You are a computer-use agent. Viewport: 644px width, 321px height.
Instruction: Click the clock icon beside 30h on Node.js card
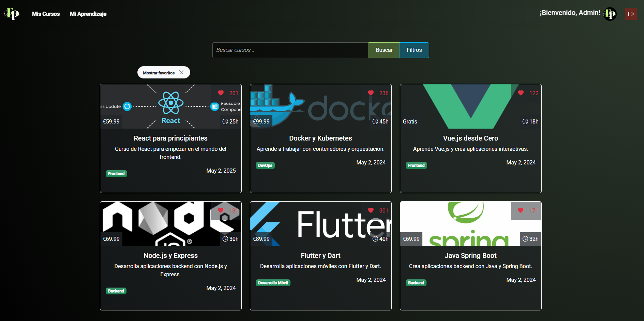pyautogui.click(x=225, y=239)
